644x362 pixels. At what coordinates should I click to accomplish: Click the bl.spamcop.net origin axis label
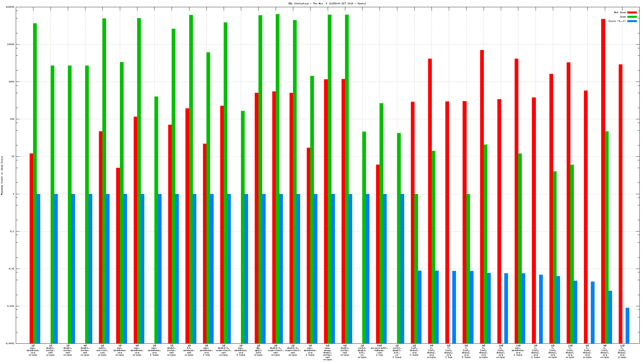tap(189, 350)
